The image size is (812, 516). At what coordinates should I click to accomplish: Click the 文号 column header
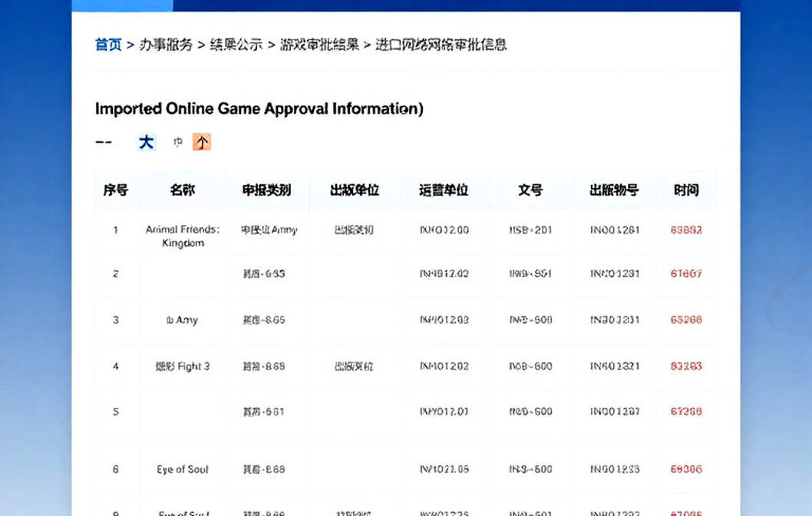(530, 190)
